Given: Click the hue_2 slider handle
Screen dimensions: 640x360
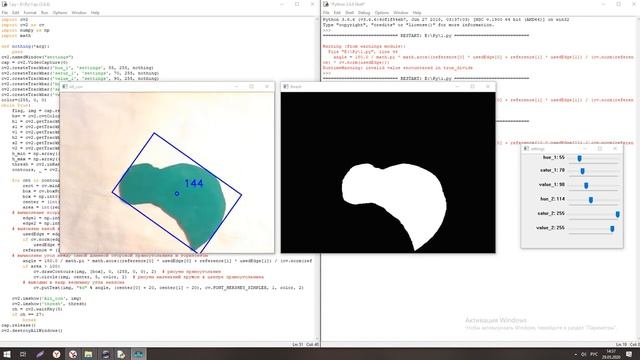Looking at the screenshot, I should coord(591,200).
